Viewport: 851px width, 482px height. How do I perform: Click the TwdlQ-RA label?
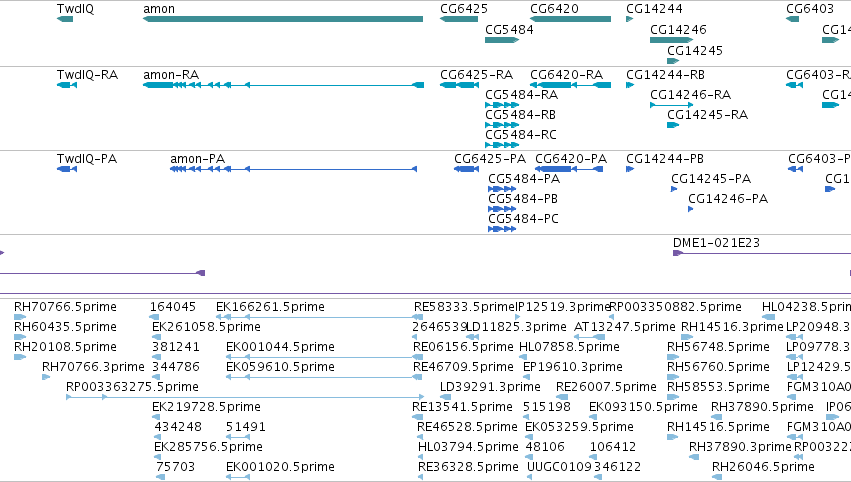point(87,75)
